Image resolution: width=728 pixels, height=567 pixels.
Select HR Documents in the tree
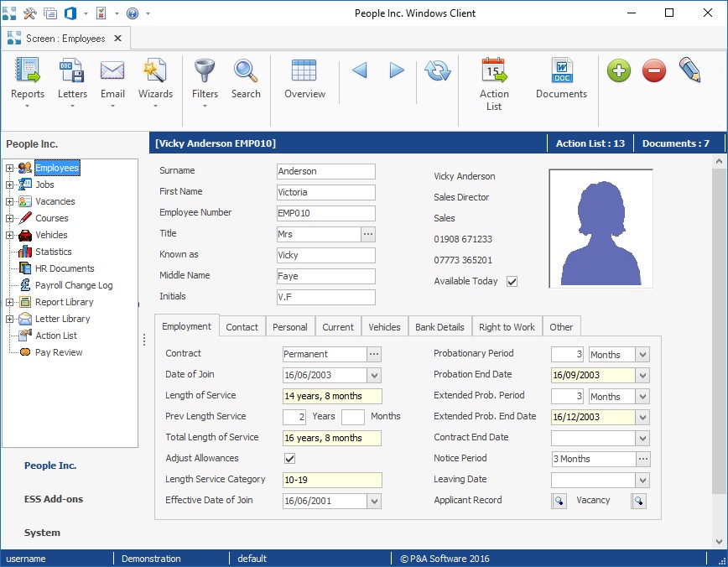[65, 268]
